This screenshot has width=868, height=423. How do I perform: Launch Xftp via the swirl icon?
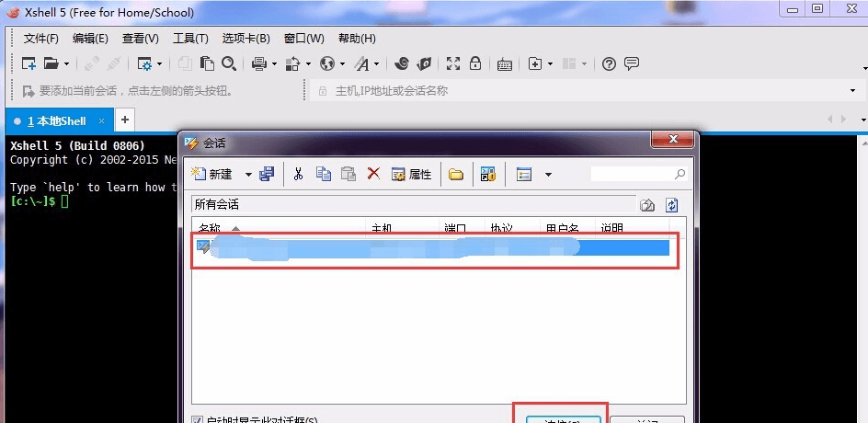pos(402,63)
